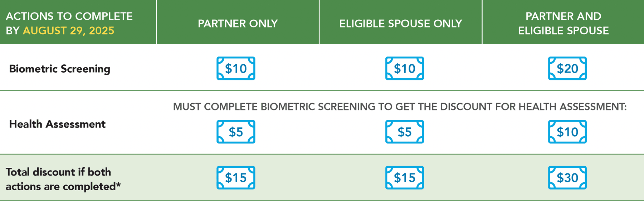Viewport: 644px width, 202px height.
Task: Click the Partner Only column header
Action: click(x=238, y=24)
